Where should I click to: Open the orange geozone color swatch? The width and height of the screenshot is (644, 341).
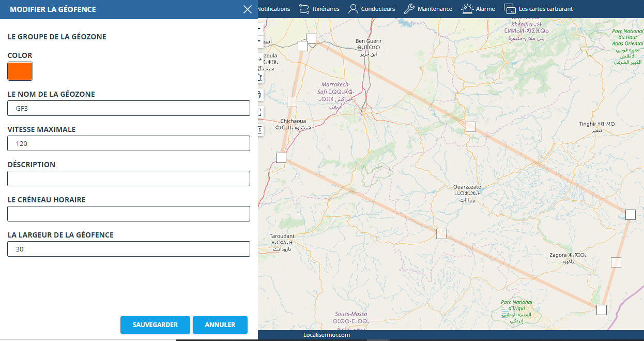tap(20, 71)
